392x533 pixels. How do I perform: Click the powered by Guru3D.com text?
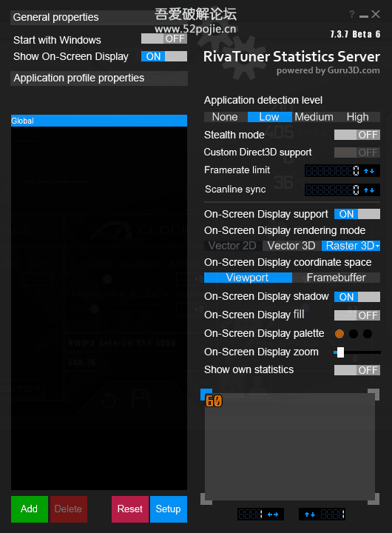click(328, 71)
